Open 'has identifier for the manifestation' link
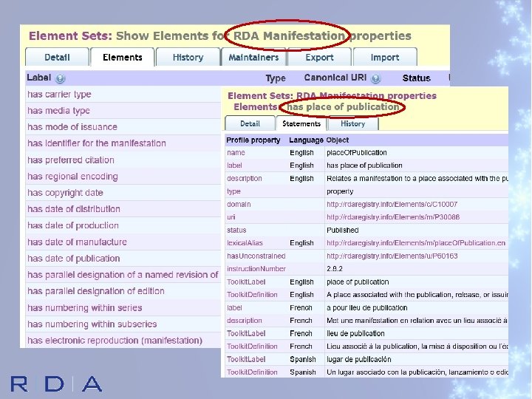Viewport: 532px width, 399px height. 97,143
